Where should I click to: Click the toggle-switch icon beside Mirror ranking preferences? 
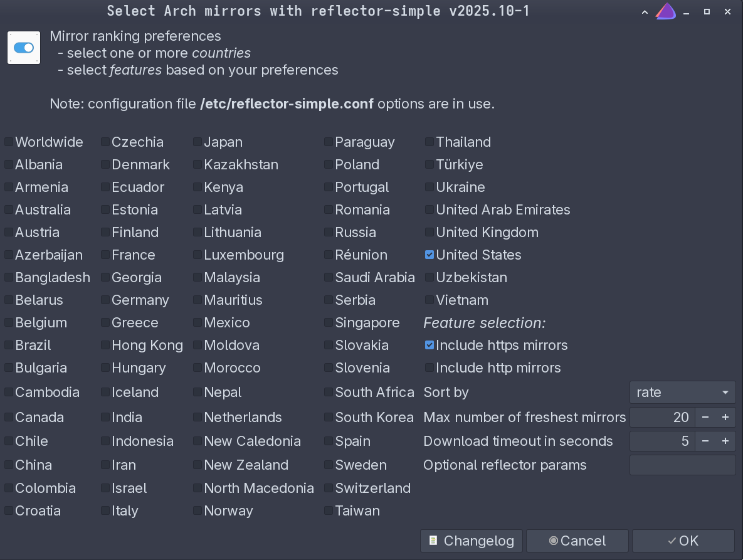pos(24,48)
